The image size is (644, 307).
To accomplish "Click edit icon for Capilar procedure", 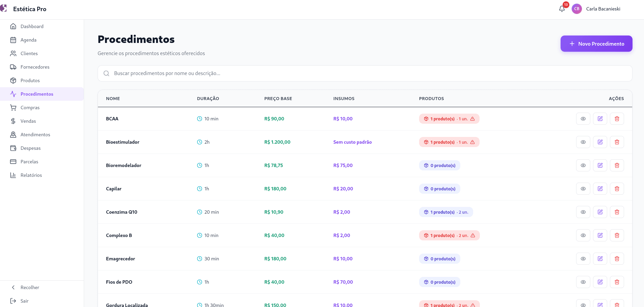I will pos(600,189).
